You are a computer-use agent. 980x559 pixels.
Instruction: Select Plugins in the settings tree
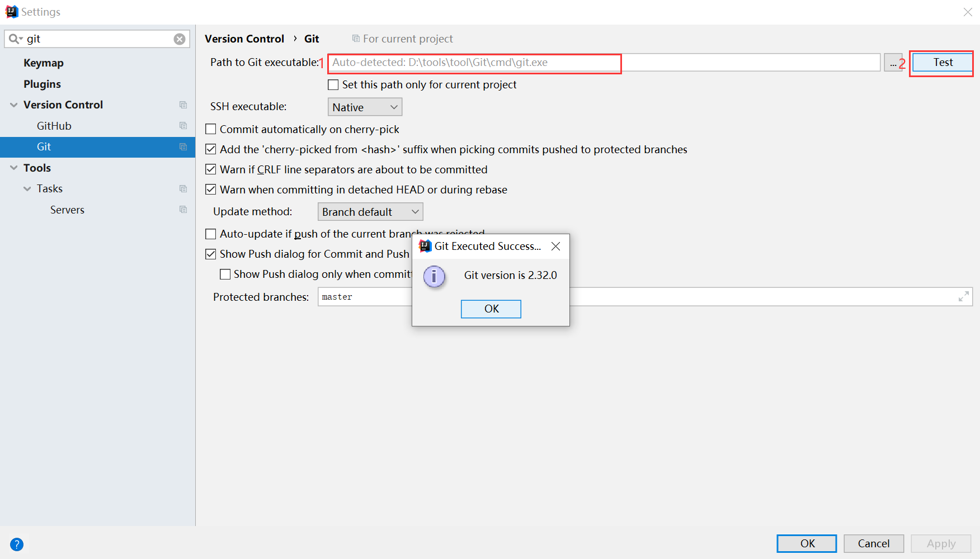(42, 84)
